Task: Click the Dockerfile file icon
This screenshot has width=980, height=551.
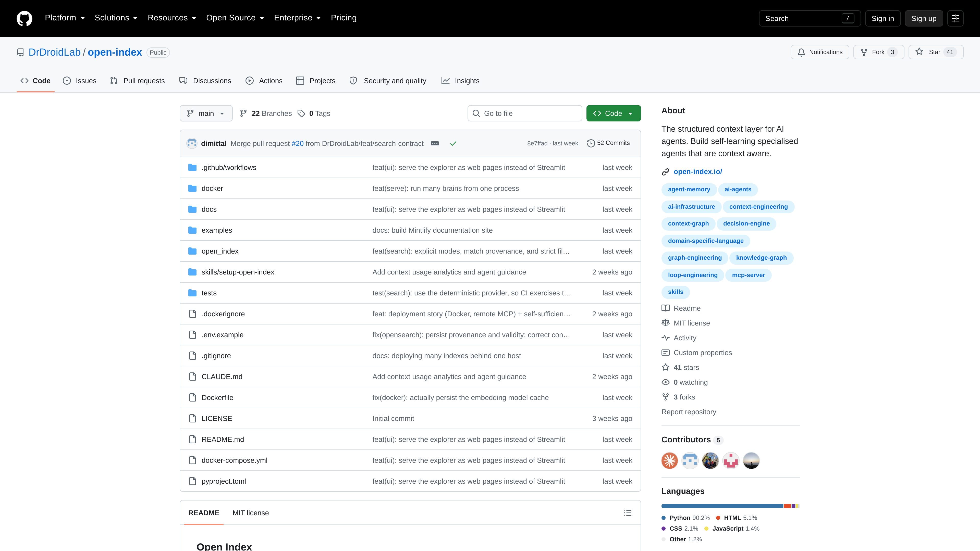Action: (192, 397)
